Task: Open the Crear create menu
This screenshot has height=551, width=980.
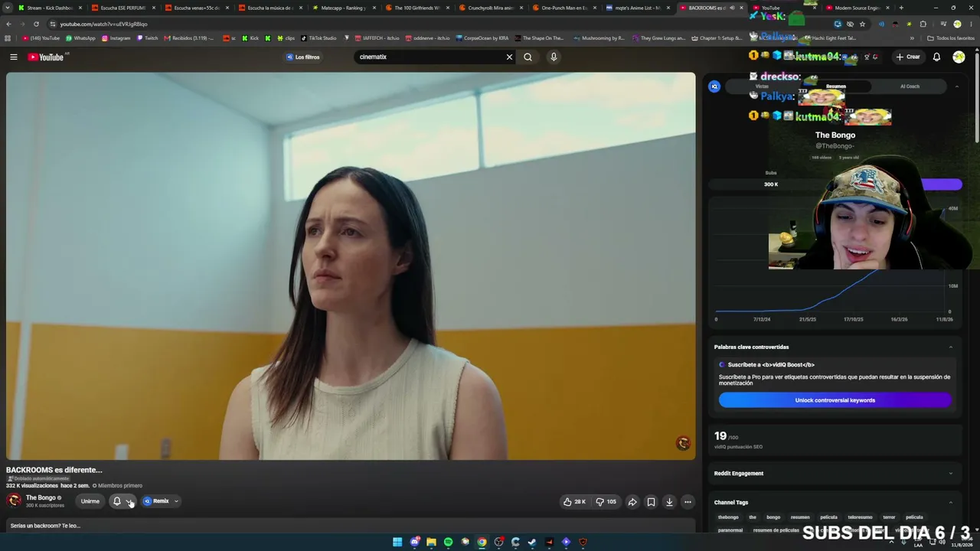Action: [x=908, y=57]
